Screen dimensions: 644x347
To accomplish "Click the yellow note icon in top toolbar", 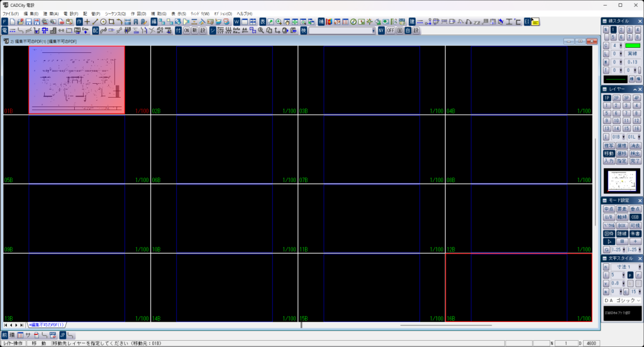I will click(535, 22).
